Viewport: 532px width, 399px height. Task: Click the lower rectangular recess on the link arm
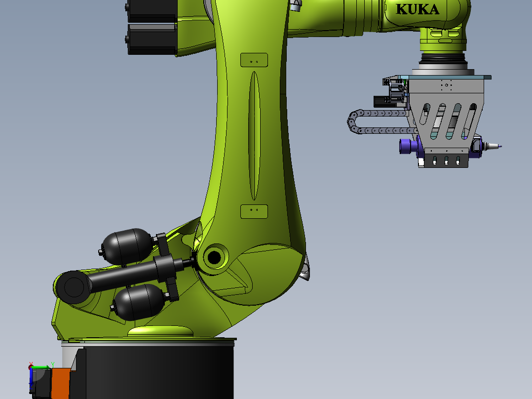pyautogui.click(x=254, y=211)
